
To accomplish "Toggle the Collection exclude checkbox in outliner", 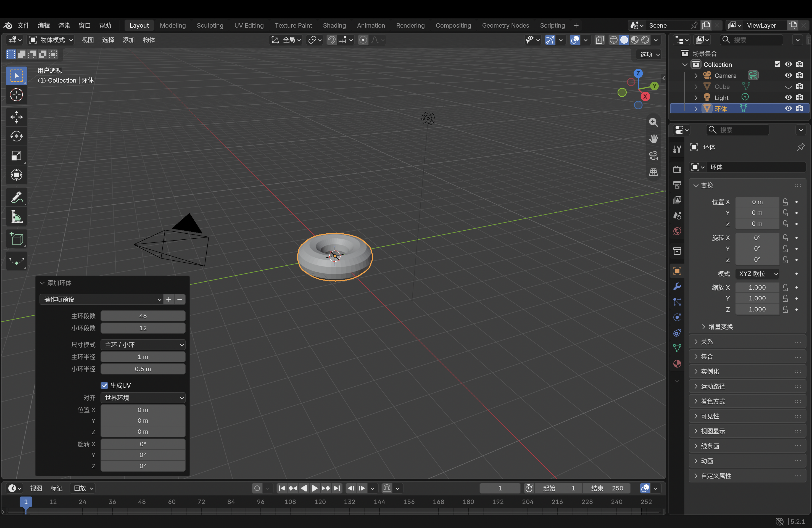I will coord(777,64).
